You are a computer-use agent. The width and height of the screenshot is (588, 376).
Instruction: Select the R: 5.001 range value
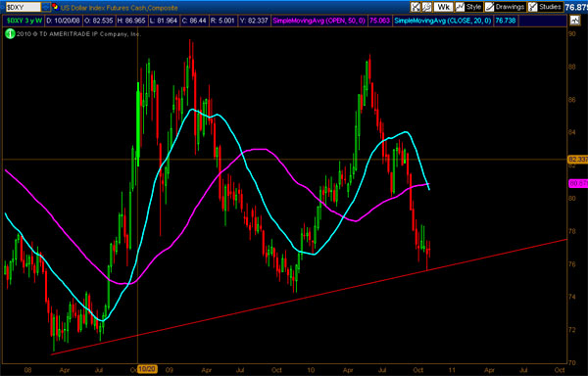tap(222, 21)
